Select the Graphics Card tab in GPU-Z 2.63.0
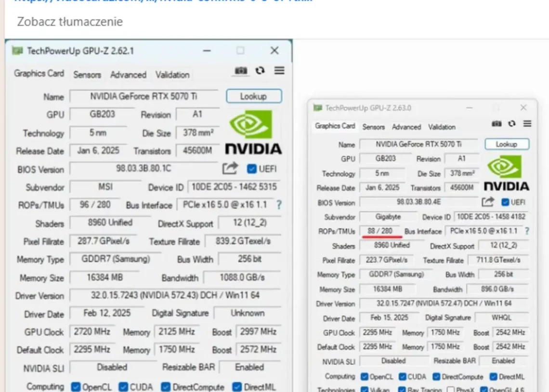This screenshot has height=392, width=549. click(335, 126)
